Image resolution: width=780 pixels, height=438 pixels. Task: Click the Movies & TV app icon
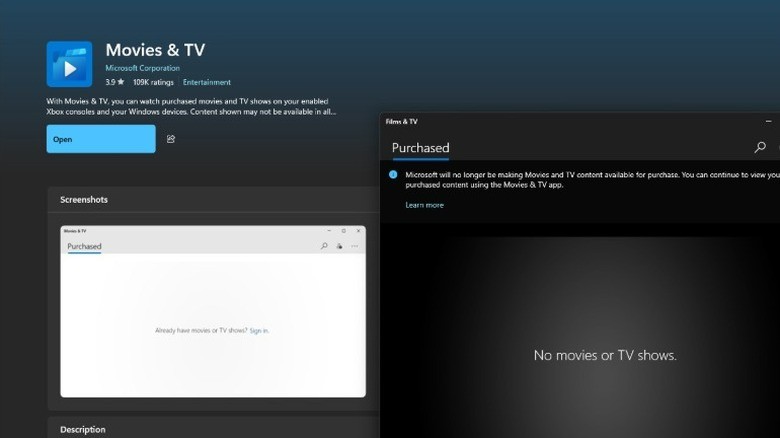tap(69, 64)
